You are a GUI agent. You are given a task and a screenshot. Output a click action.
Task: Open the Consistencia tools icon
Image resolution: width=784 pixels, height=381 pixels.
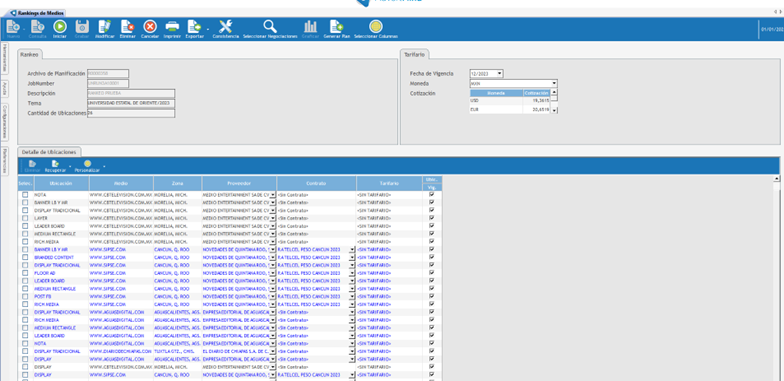226,26
